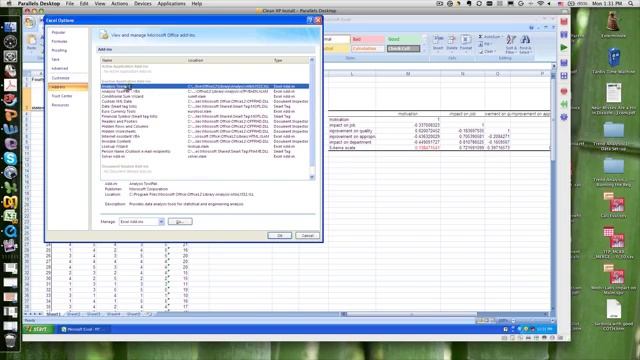The image size is (640, 360).
Task: Open the Formulas options category
Action: pyautogui.click(x=60, y=41)
